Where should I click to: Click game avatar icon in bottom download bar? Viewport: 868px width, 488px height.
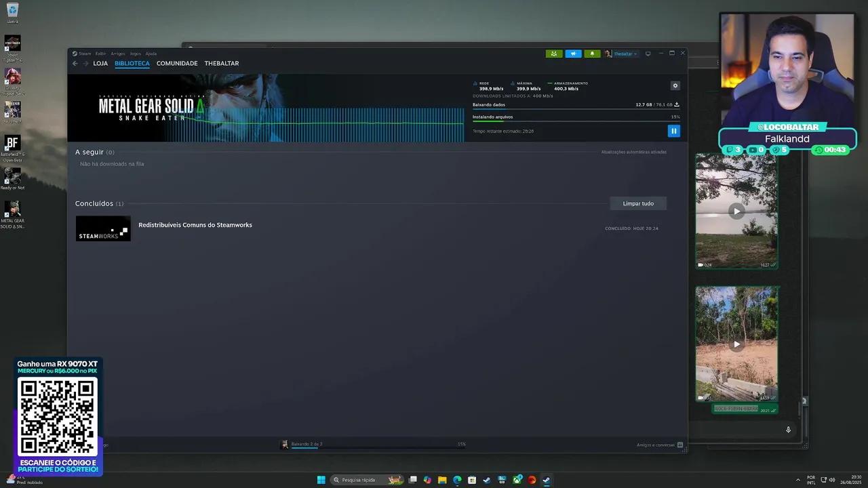coord(285,445)
